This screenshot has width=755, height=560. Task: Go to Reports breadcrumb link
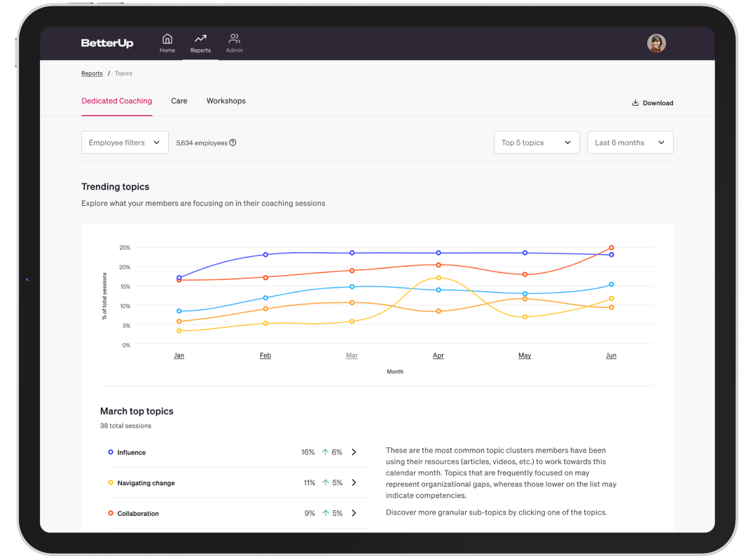coord(92,73)
